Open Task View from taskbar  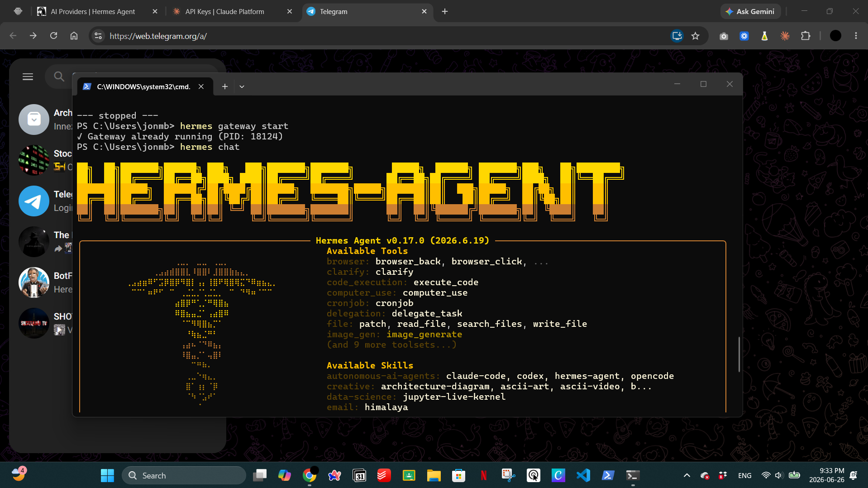(x=260, y=475)
